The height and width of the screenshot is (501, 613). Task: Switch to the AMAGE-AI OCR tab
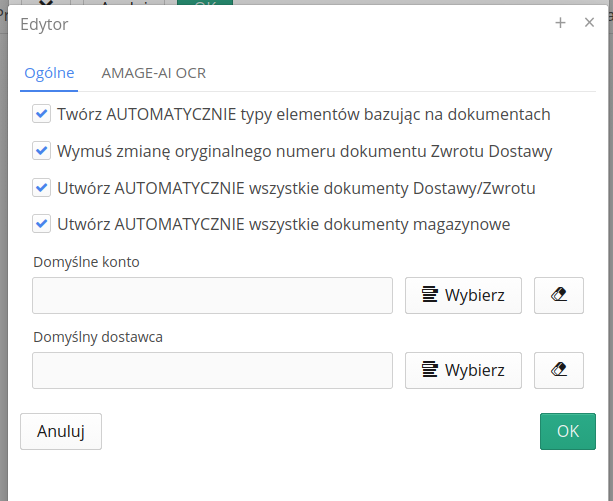(x=154, y=73)
